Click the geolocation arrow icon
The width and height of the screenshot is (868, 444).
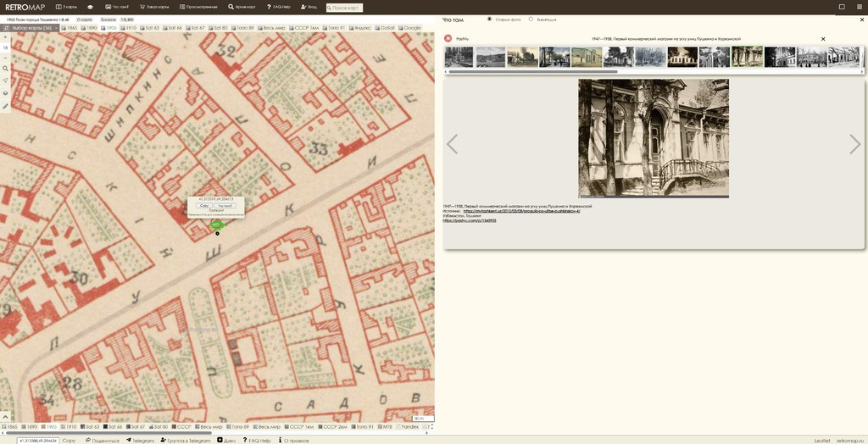(5, 80)
